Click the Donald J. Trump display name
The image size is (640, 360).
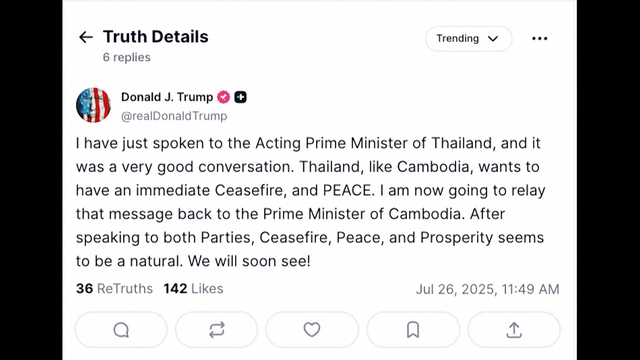(x=167, y=97)
